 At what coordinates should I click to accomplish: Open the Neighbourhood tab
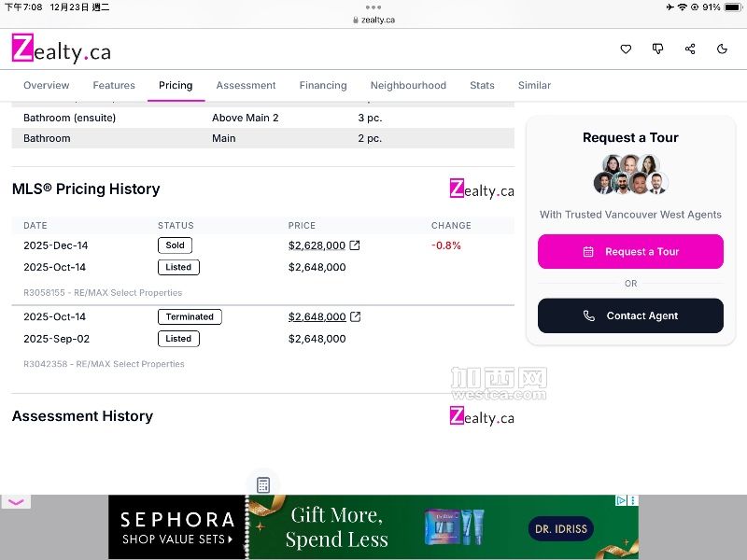point(408,85)
